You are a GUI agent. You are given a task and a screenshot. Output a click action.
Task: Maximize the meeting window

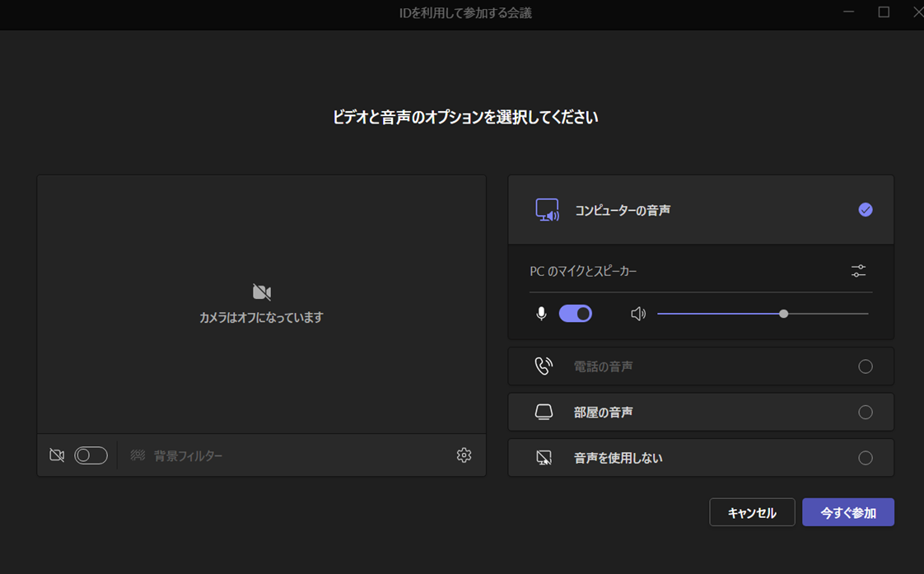884,12
